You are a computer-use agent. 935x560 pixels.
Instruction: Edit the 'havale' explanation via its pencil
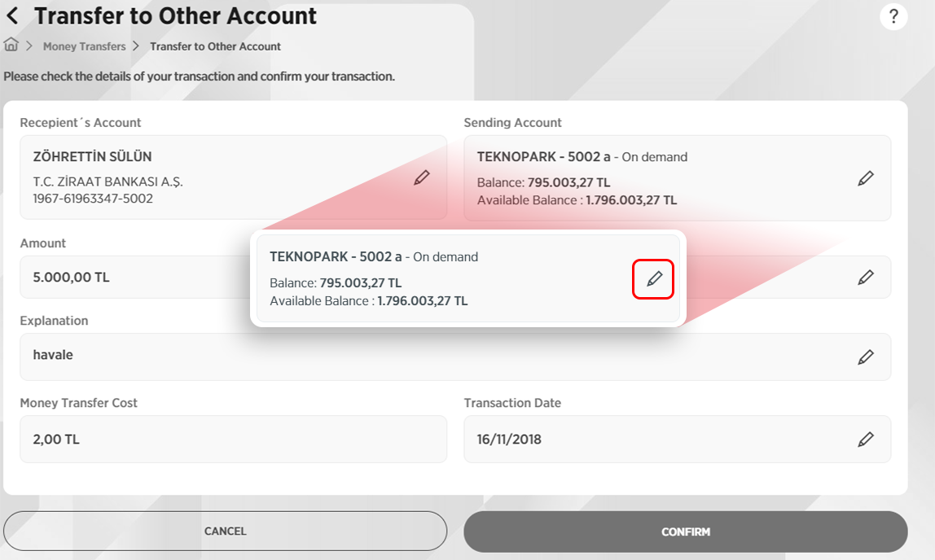pyautogui.click(x=866, y=357)
